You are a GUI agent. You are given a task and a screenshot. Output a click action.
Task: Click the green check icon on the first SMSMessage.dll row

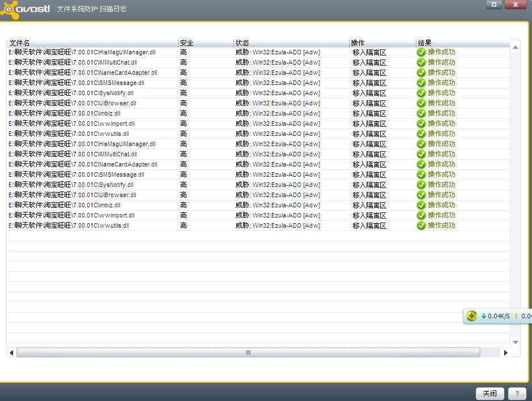click(x=421, y=83)
